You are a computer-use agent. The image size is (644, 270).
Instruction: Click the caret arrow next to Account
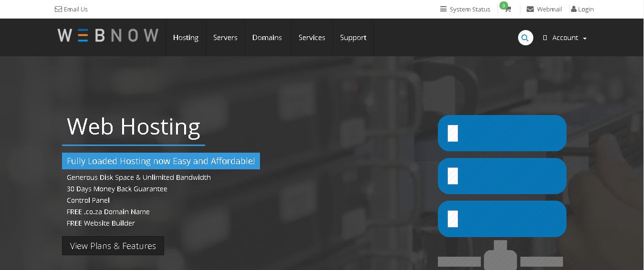point(585,38)
